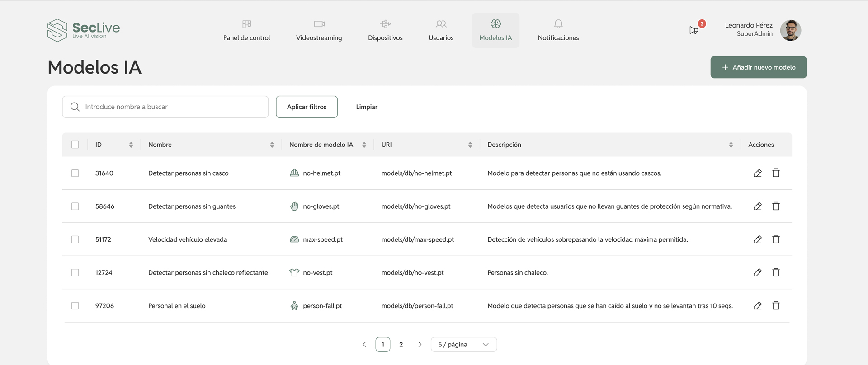Edit the Detectar personas sin guantes row

coord(758,206)
